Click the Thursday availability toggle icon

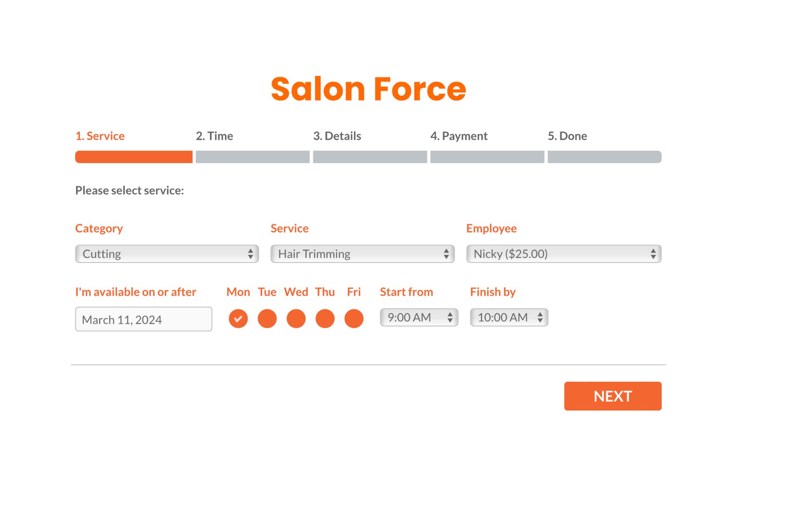tap(325, 317)
